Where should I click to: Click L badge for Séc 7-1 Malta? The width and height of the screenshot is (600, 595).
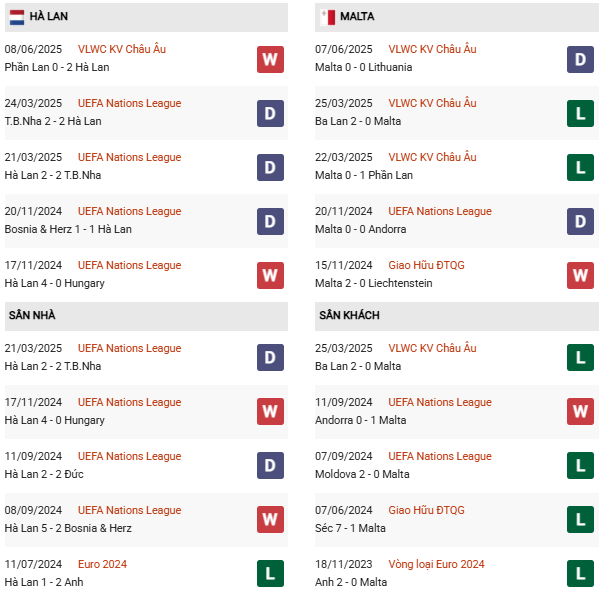click(x=580, y=519)
